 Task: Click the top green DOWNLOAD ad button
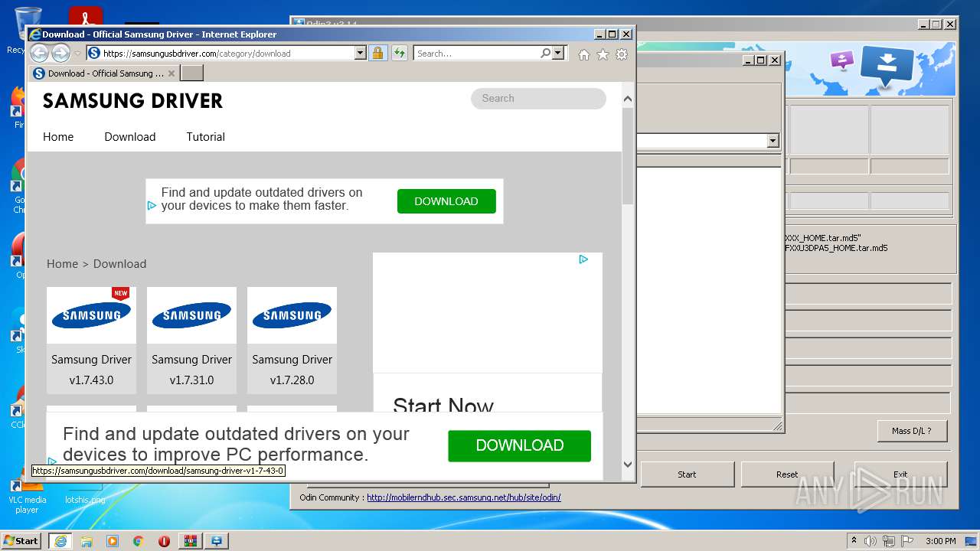(446, 201)
